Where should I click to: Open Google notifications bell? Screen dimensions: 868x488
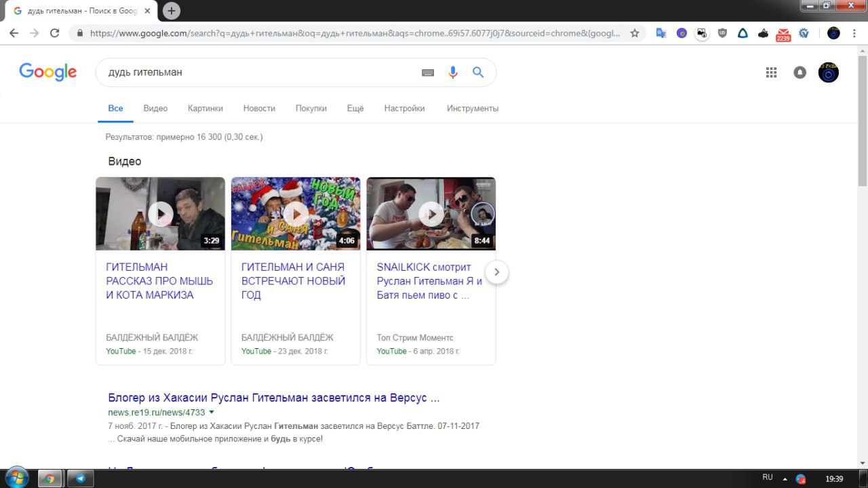(800, 73)
